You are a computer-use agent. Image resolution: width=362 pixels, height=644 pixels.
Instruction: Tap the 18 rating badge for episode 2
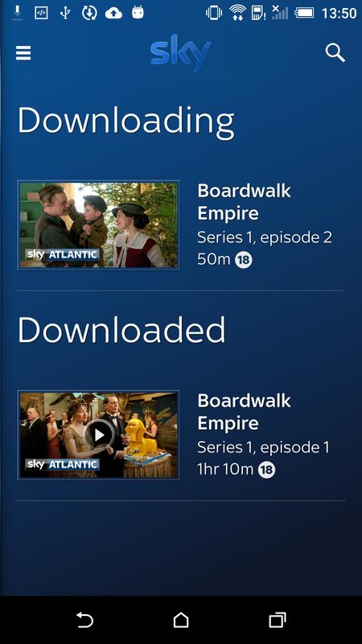tap(244, 259)
